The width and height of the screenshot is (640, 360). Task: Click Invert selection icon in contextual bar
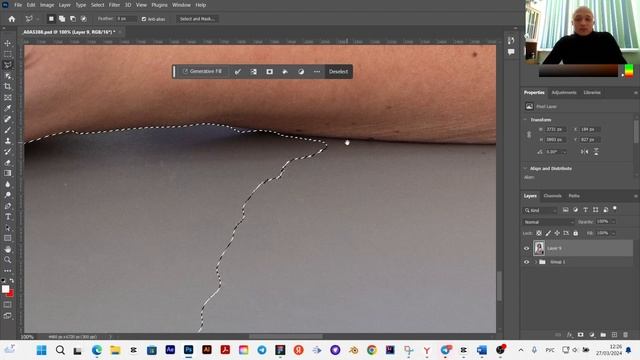[x=253, y=72]
